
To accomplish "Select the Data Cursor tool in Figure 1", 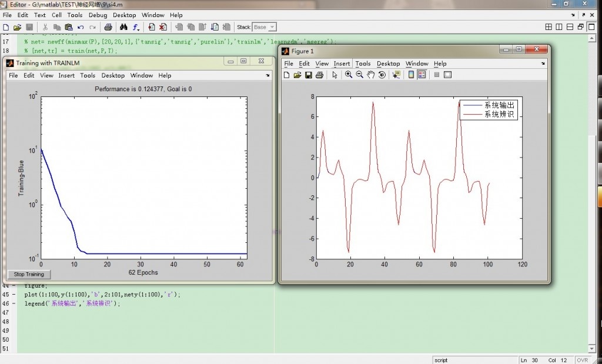I will click(396, 75).
